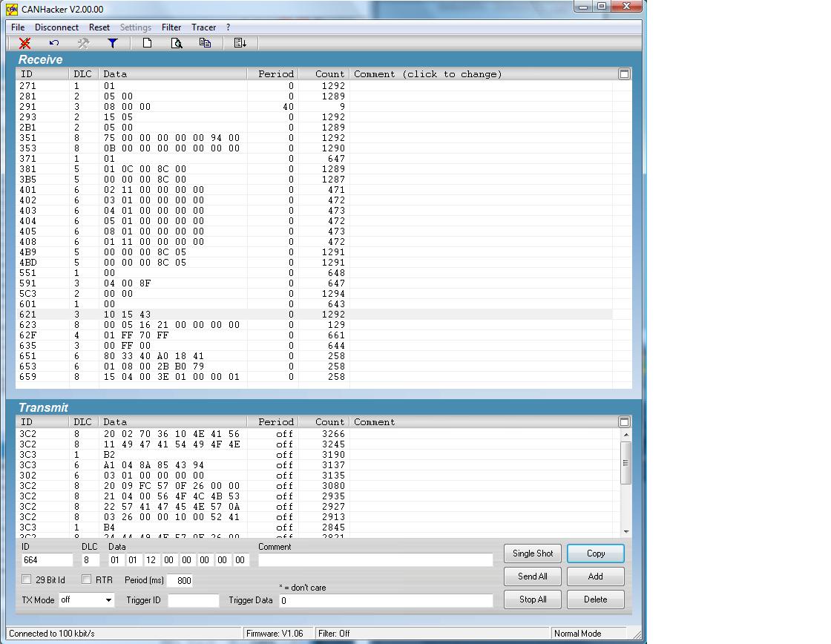Image resolution: width=831 pixels, height=644 pixels.
Task: Open the Filter menu
Action: (171, 27)
